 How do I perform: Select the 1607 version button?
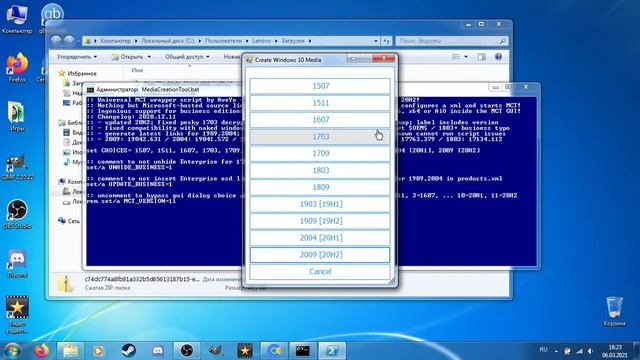coord(320,120)
